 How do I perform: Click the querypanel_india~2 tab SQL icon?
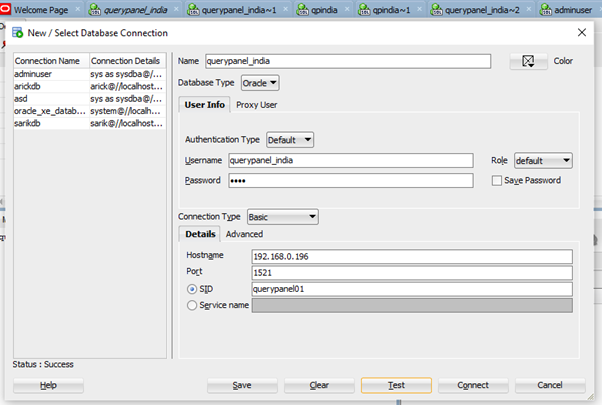436,10
